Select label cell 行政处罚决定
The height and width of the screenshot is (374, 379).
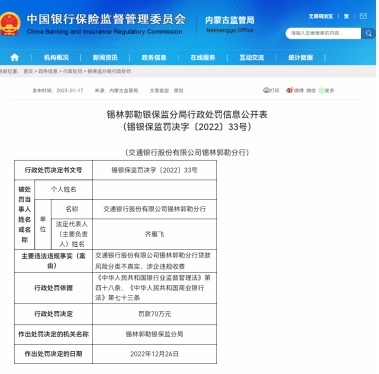pos(53,314)
